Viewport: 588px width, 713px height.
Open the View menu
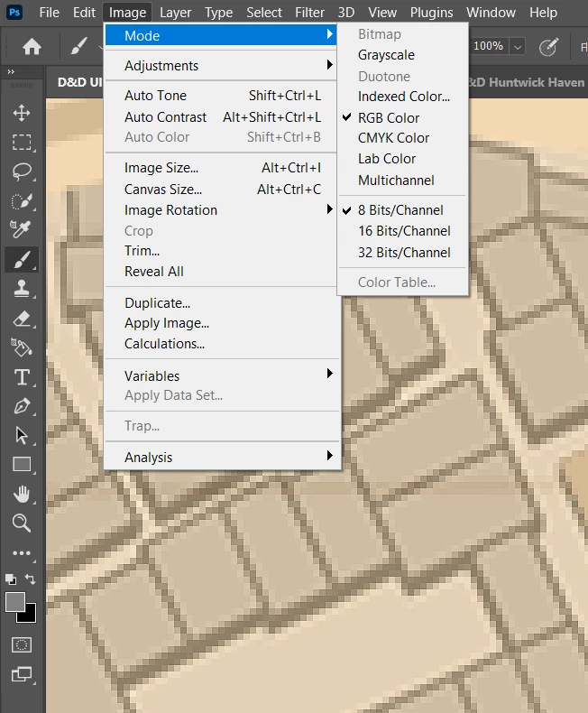point(382,13)
